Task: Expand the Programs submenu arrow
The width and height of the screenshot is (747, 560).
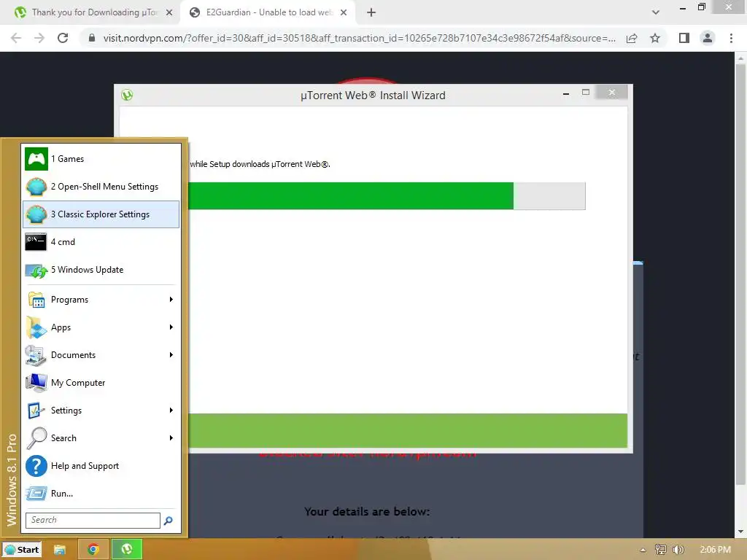Action: coord(171,300)
